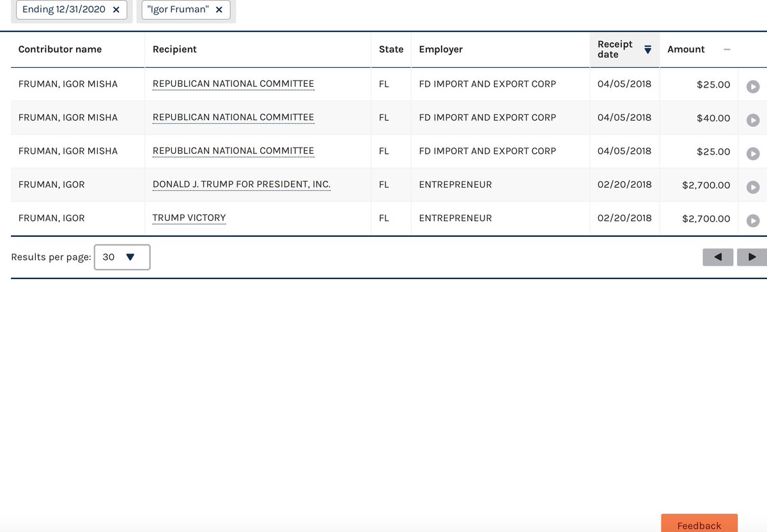
Task: Open Republican National Committee link in $40.00 row
Action: (x=233, y=118)
